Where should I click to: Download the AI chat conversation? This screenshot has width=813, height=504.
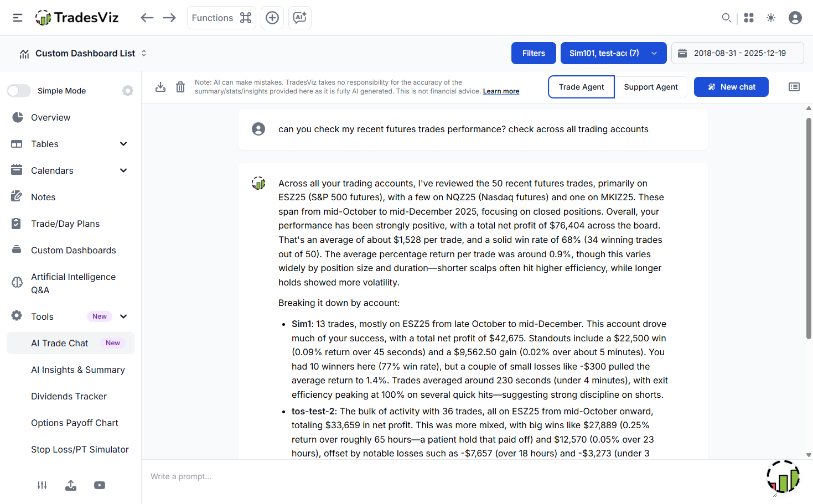pos(160,87)
